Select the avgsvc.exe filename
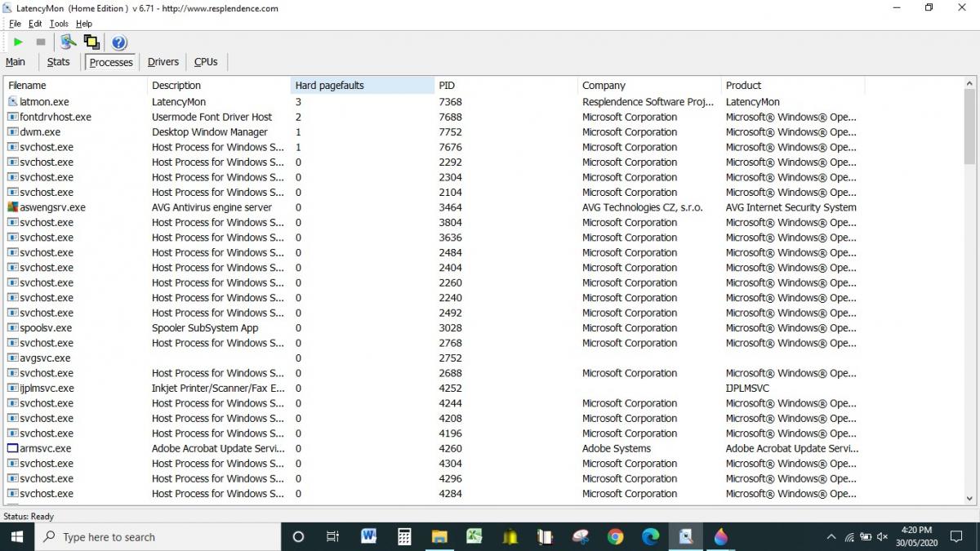This screenshot has width=980, height=551. pos(45,358)
